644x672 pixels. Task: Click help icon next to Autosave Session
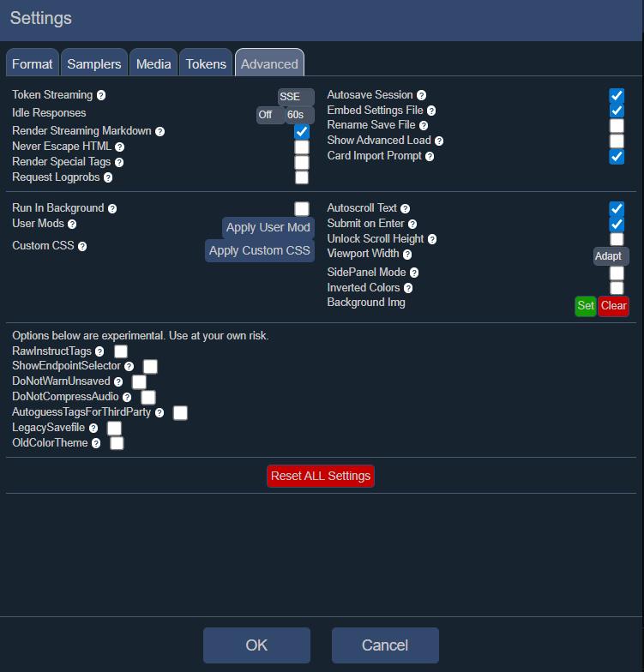point(422,95)
